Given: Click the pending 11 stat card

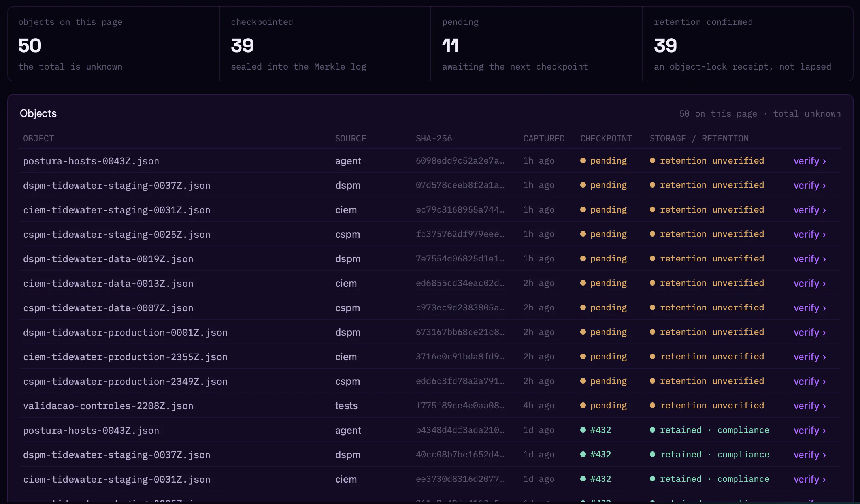Looking at the screenshot, I should pos(536,44).
